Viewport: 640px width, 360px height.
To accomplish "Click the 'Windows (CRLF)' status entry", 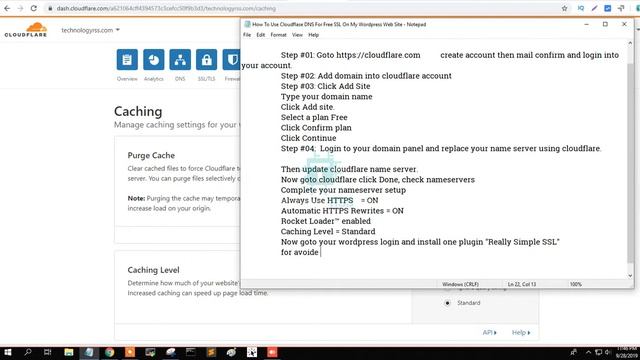I will pos(460,284).
